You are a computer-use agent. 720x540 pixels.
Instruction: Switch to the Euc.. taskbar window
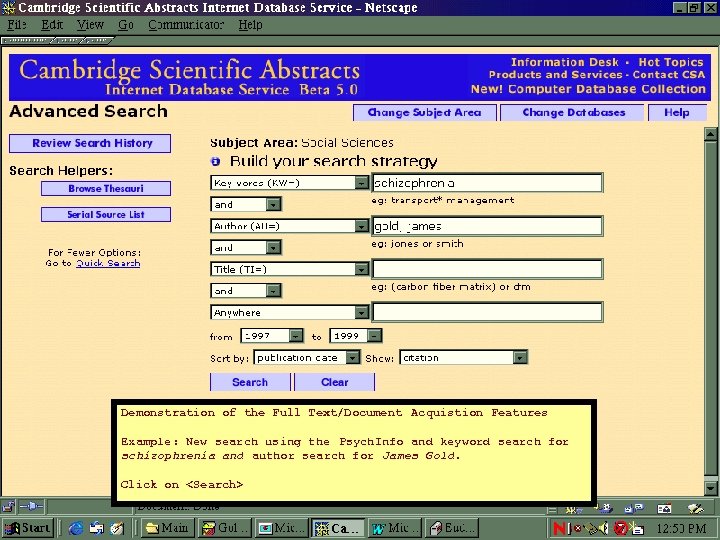pyautogui.click(x=451, y=528)
